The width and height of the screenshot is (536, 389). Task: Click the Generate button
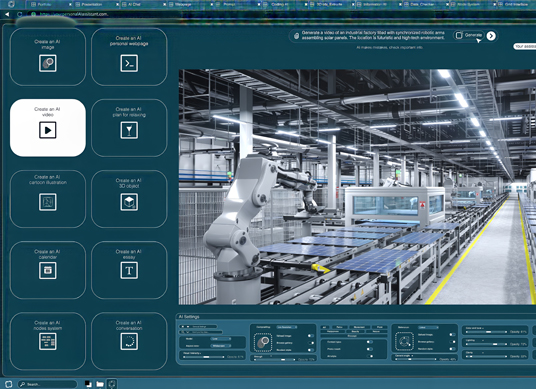pos(469,35)
